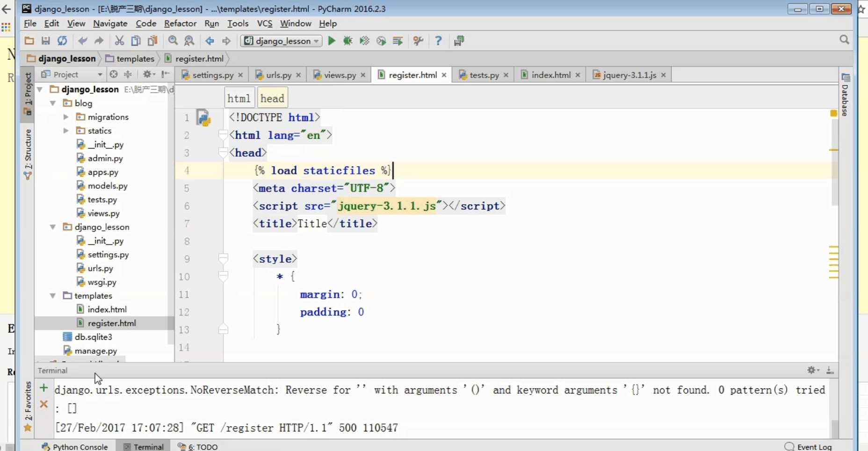The width and height of the screenshot is (868, 451).
Task: Open the VCS menu
Action: [264, 23]
